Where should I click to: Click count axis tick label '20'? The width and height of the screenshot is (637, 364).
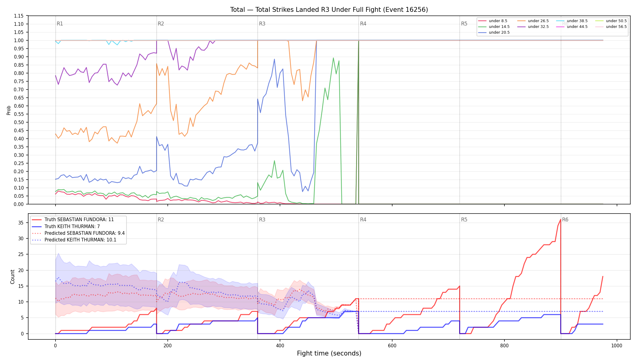tap(21, 270)
